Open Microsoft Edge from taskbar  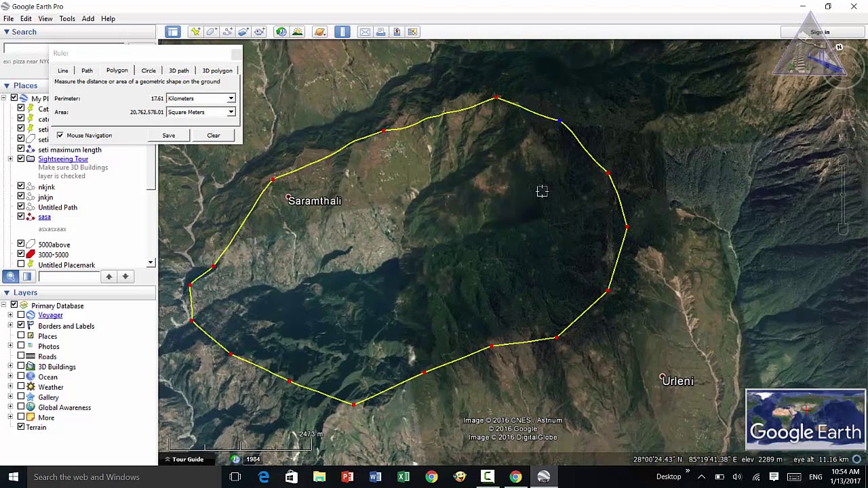(x=263, y=477)
